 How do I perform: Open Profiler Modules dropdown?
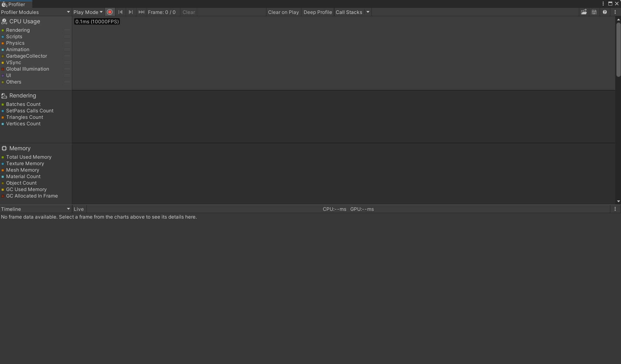36,12
